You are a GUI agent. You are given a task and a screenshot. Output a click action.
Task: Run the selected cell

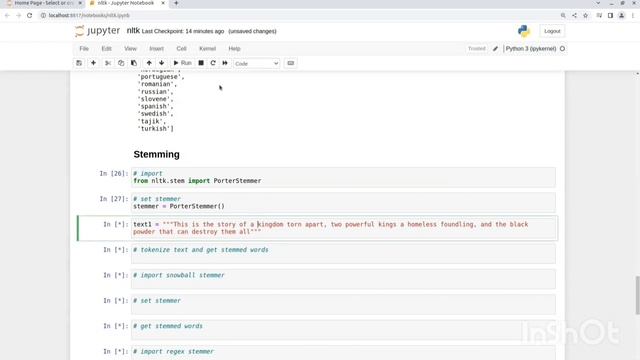(182, 63)
